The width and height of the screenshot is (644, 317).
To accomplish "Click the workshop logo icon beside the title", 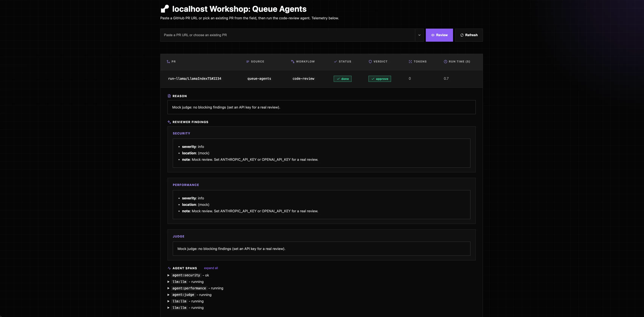I will click(x=165, y=9).
